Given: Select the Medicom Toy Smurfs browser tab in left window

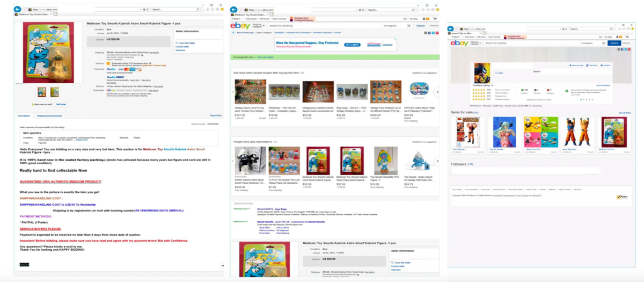Looking at the screenshot, I should coord(33,15).
